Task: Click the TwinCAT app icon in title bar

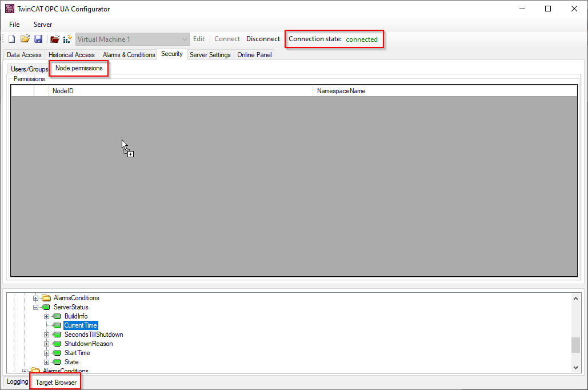Action: click(9, 9)
